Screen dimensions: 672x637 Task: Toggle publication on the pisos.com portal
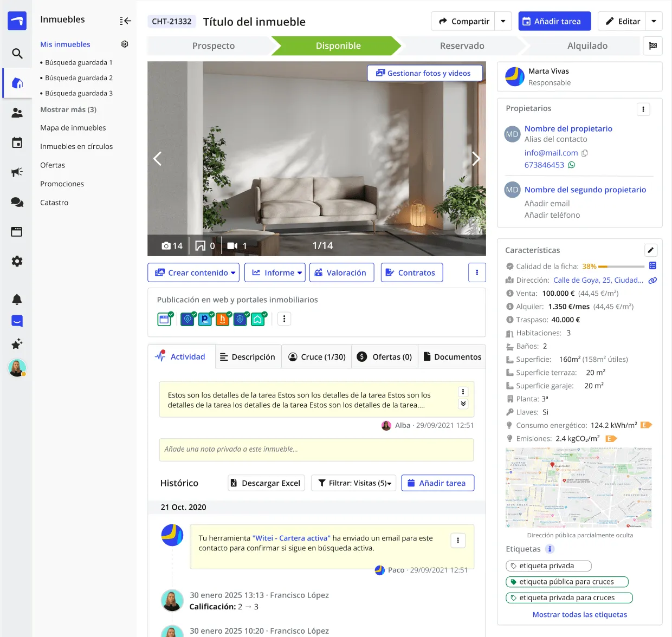click(x=205, y=319)
